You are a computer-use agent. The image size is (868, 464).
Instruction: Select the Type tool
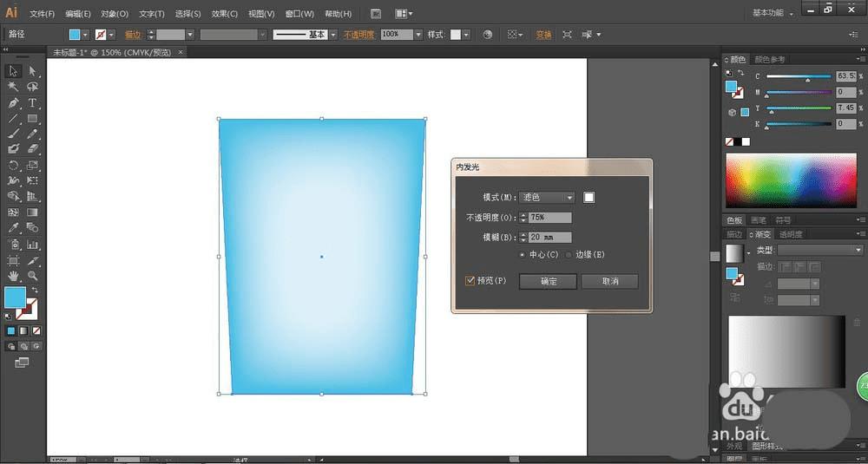(x=32, y=102)
